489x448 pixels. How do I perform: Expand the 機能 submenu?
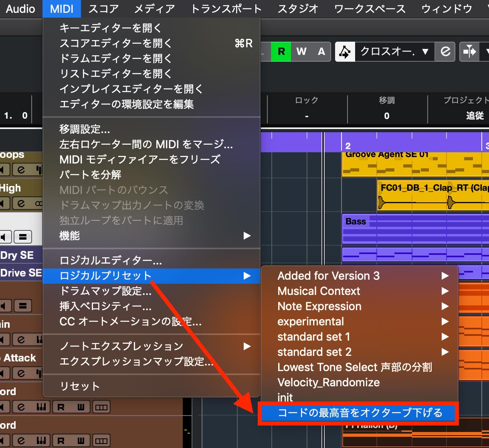click(x=152, y=236)
